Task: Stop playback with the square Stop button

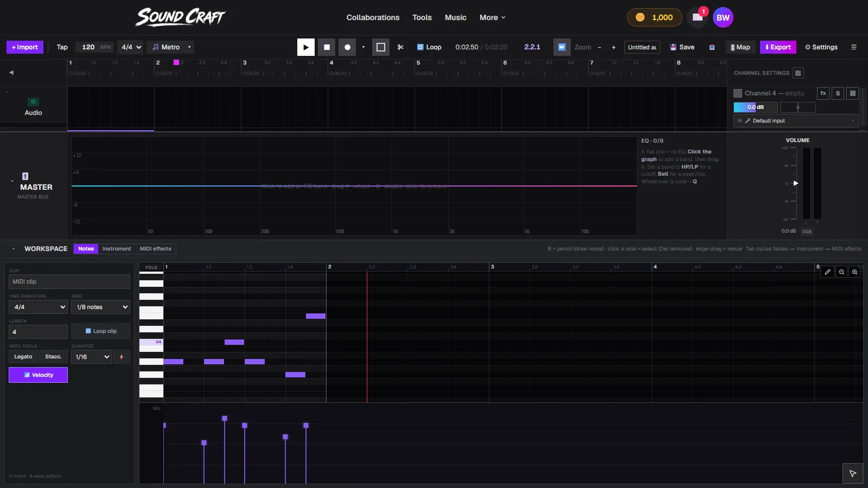Action: click(327, 47)
